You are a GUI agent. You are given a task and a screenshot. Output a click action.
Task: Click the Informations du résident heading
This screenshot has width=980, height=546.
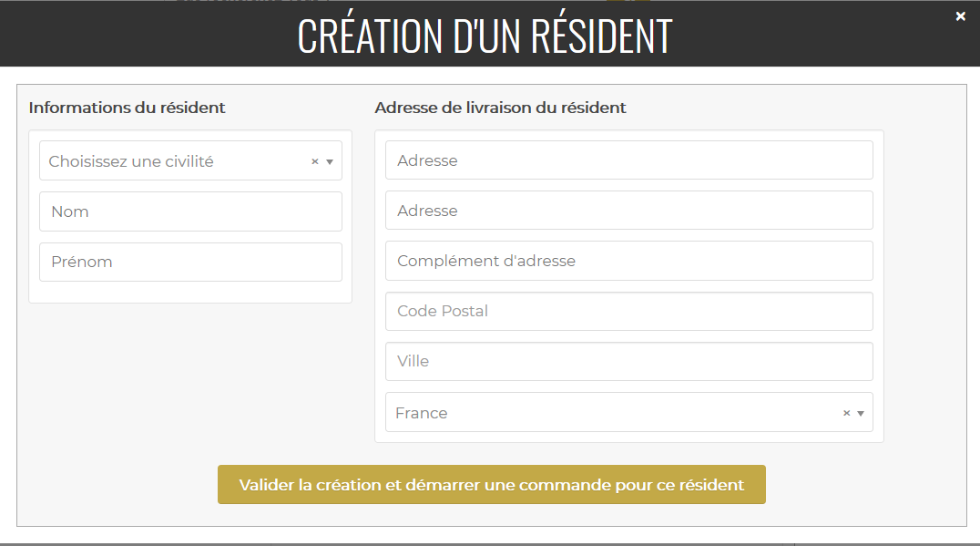(x=127, y=108)
